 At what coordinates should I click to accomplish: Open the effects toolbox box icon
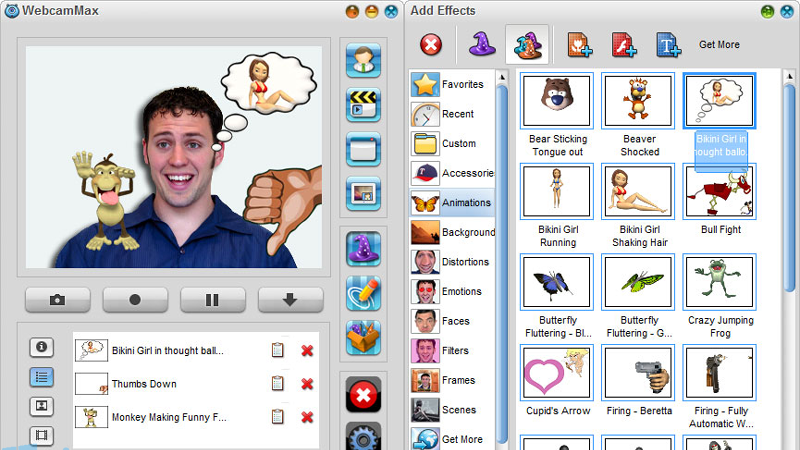pos(363,337)
